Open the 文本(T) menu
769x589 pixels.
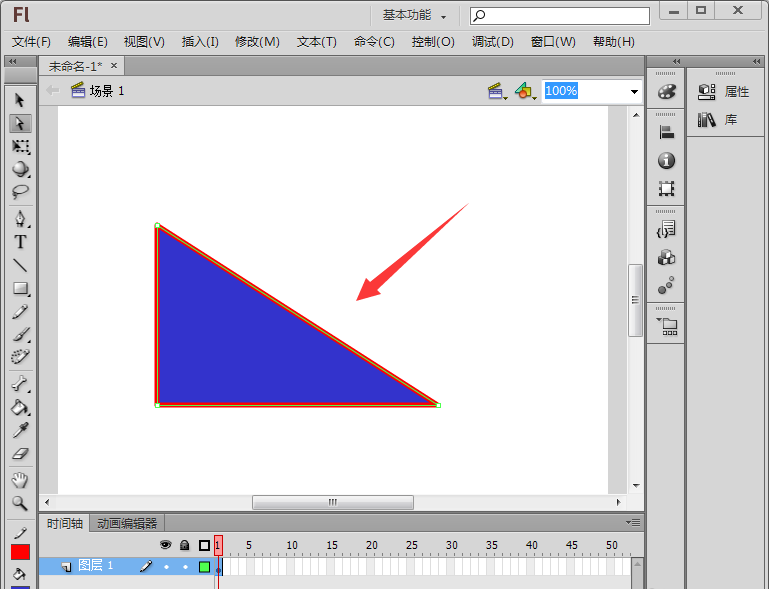316,42
